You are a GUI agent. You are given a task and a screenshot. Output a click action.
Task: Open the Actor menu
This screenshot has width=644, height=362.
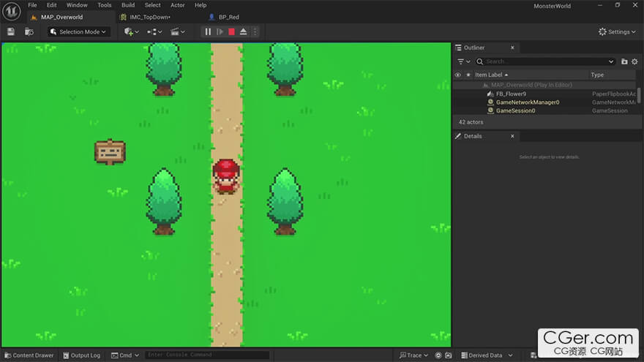click(177, 5)
